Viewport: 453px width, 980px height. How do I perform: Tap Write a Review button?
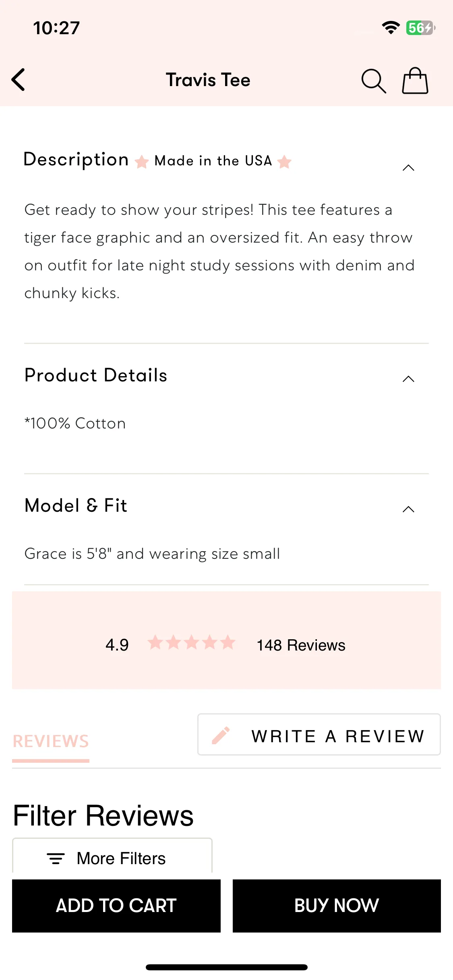click(x=319, y=735)
